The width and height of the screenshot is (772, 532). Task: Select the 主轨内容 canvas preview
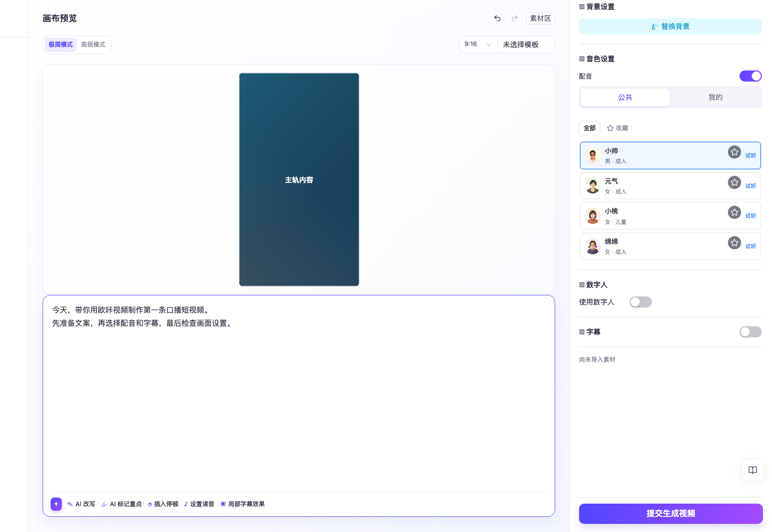[x=299, y=180]
